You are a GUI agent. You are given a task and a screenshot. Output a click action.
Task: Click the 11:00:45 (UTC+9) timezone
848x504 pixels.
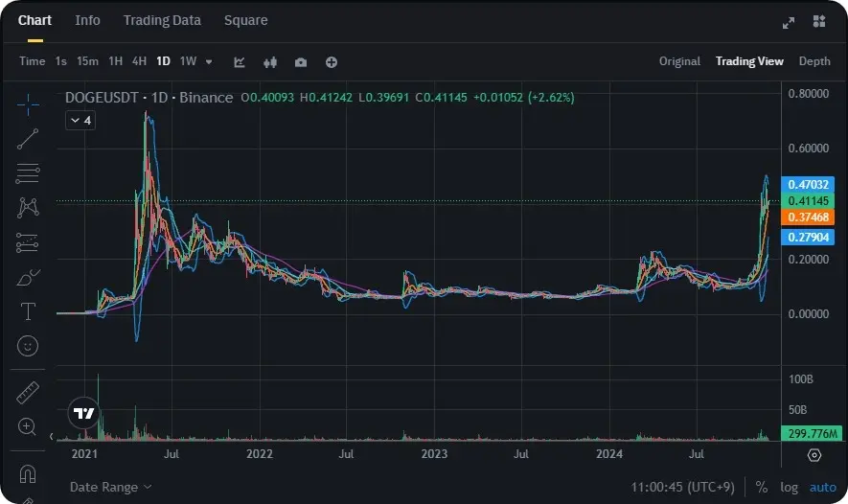tap(682, 488)
